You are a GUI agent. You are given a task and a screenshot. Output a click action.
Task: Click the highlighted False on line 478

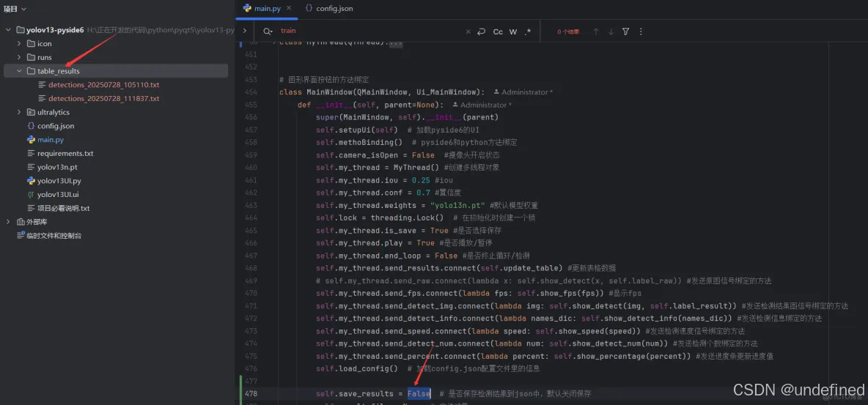419,394
